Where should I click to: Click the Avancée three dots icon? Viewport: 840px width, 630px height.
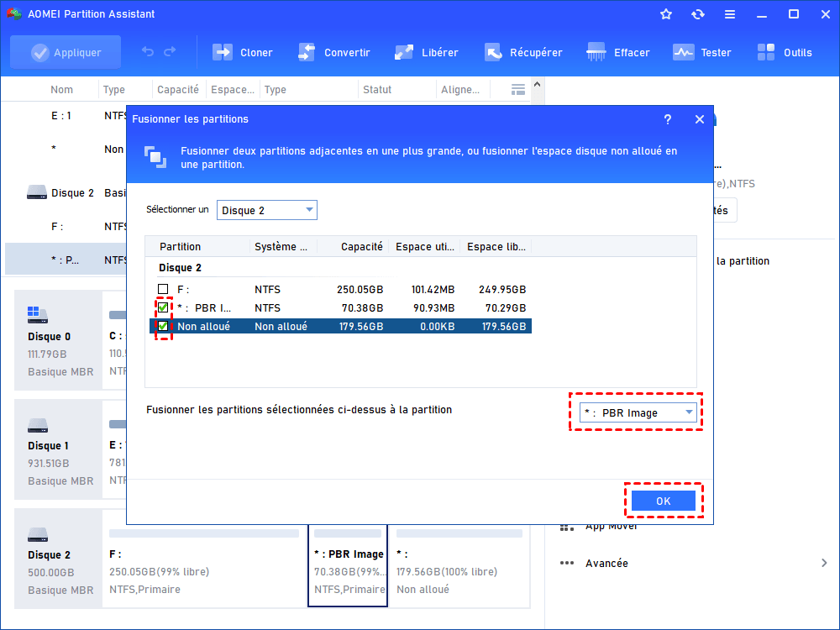[x=567, y=563]
